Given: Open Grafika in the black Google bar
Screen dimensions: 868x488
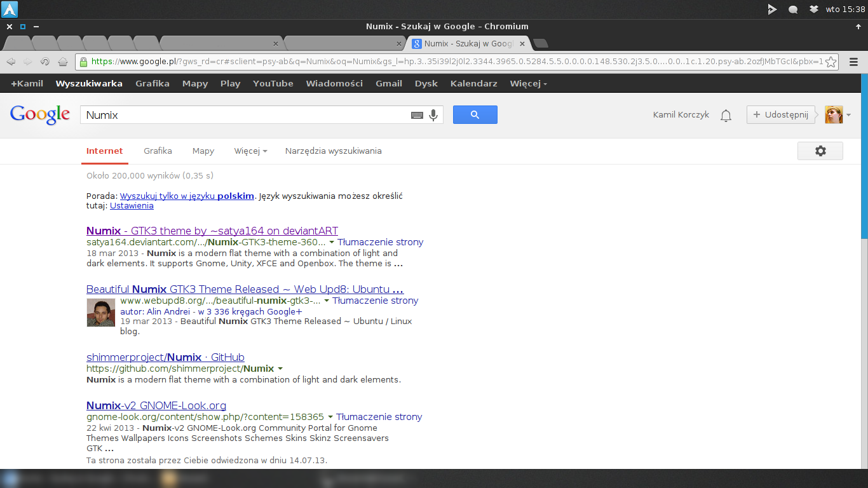Looking at the screenshot, I should [153, 83].
